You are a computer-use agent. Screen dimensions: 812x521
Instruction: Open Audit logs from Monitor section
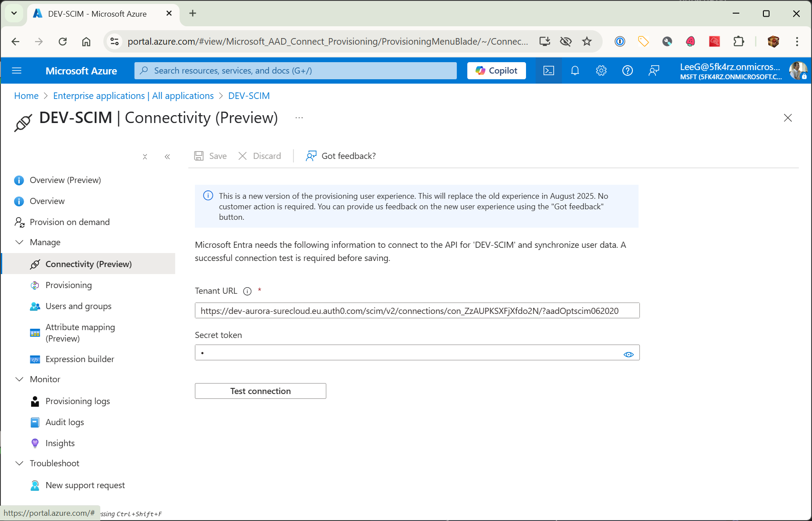(x=64, y=422)
